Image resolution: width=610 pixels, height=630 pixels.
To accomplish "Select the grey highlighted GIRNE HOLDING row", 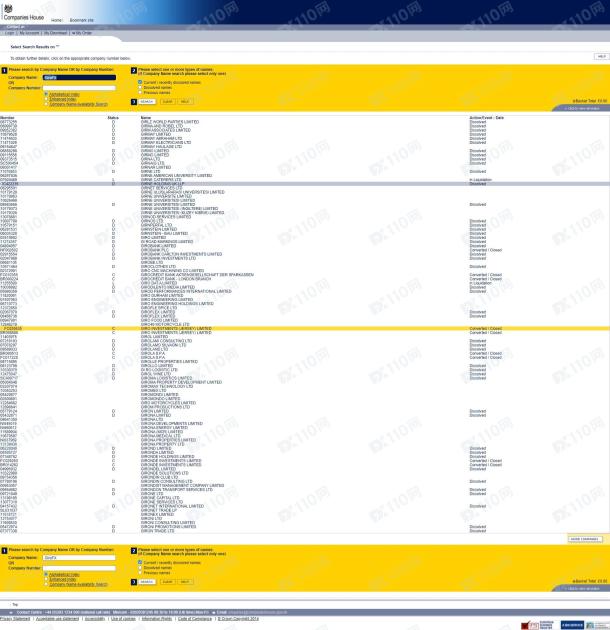I will (x=305, y=184).
